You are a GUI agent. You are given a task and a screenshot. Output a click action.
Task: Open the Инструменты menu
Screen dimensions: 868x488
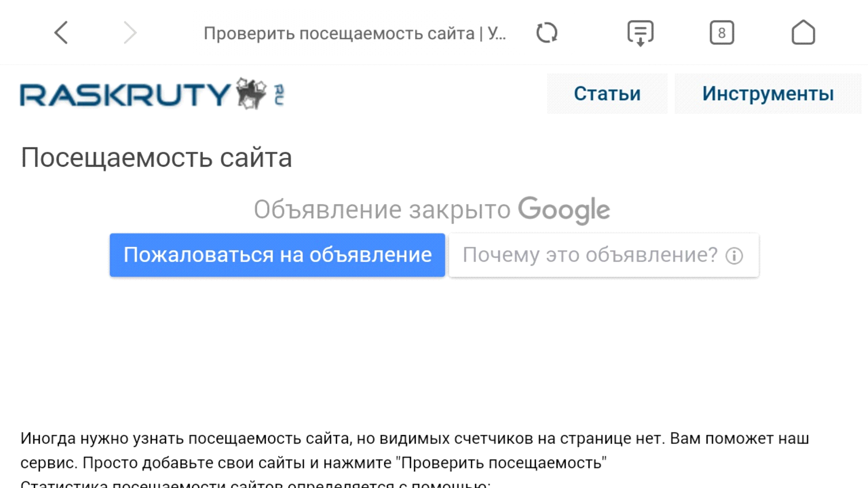coord(768,94)
